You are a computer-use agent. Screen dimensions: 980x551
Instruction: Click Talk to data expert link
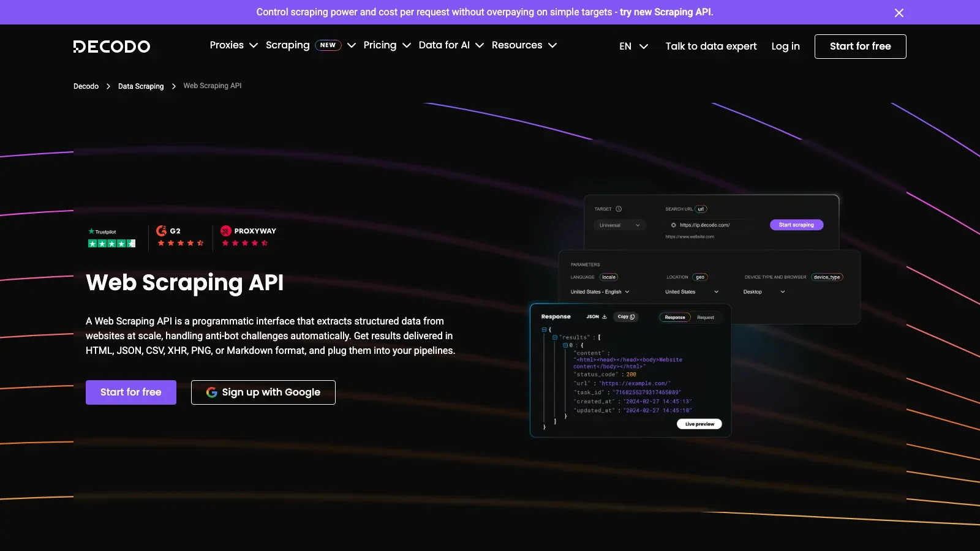(x=711, y=47)
